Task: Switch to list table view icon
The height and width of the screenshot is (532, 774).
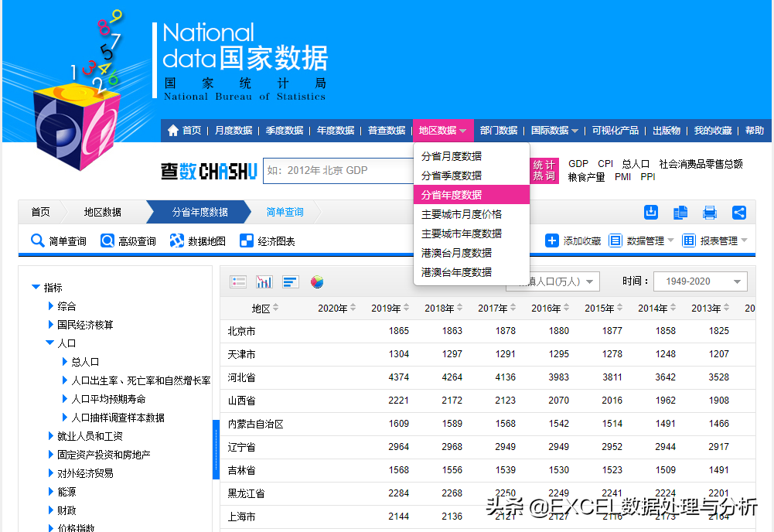Action: pyautogui.click(x=238, y=281)
